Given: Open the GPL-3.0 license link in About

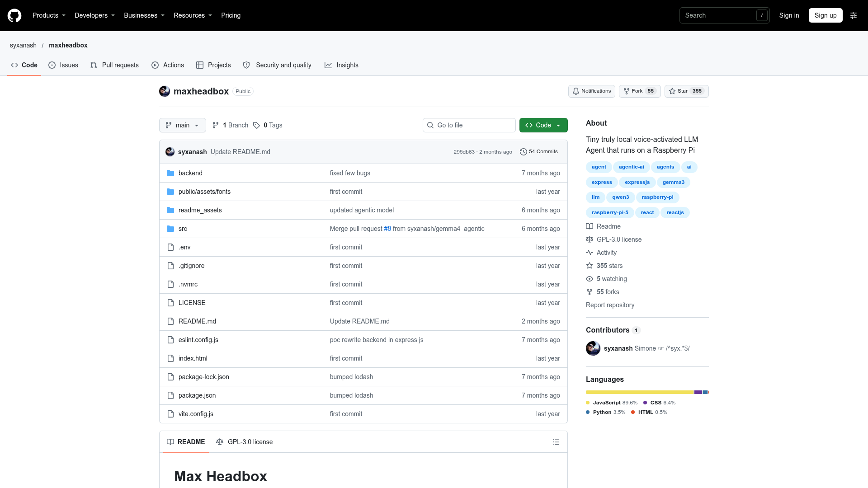Looking at the screenshot, I should click(x=614, y=239).
